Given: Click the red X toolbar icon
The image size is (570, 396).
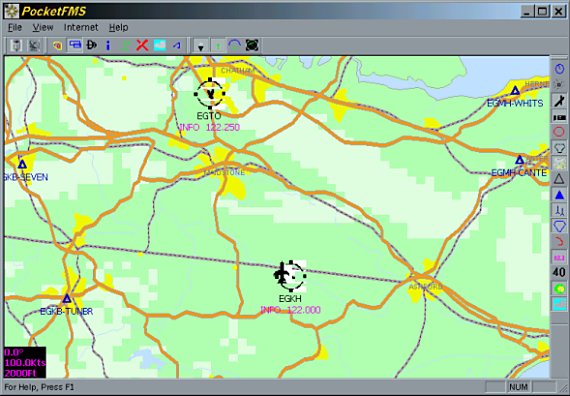Looking at the screenshot, I should (x=142, y=45).
